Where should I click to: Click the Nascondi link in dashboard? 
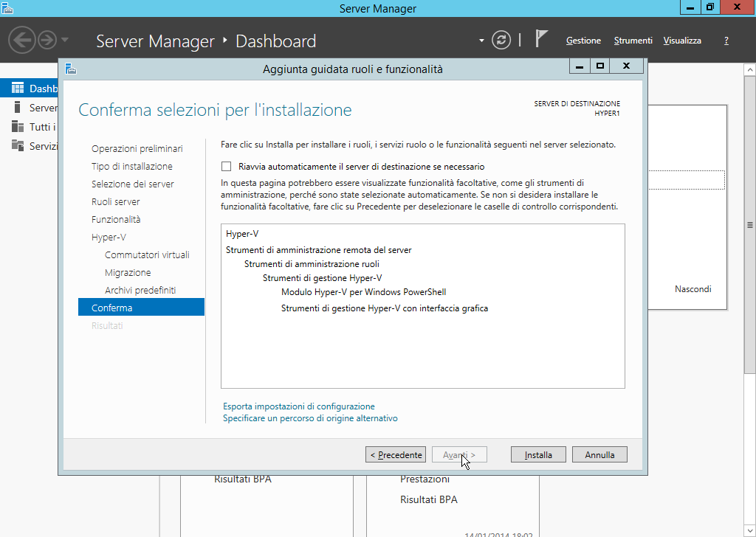click(x=693, y=289)
